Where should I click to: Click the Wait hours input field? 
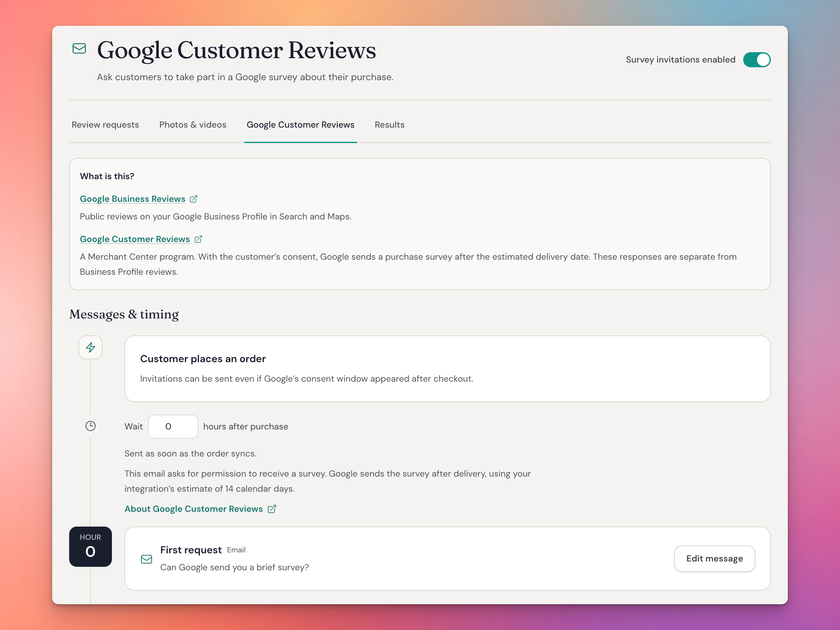point(173,427)
